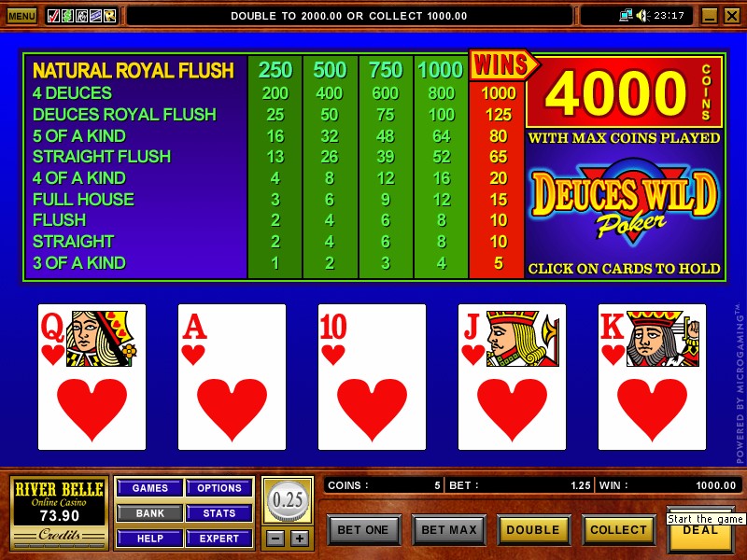
Task: Open the GAMES menu
Action: [149, 488]
